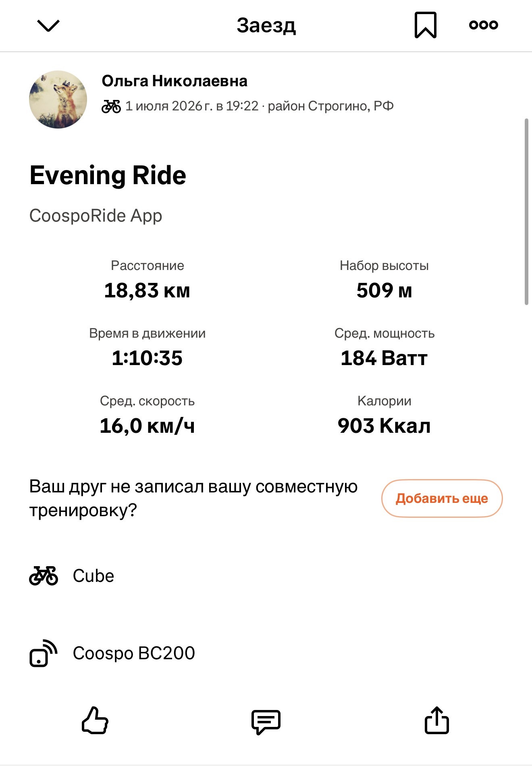Viewport: 532px width, 766px height.
Task: Click the bicycle icon beside the ride date
Action: point(111,106)
